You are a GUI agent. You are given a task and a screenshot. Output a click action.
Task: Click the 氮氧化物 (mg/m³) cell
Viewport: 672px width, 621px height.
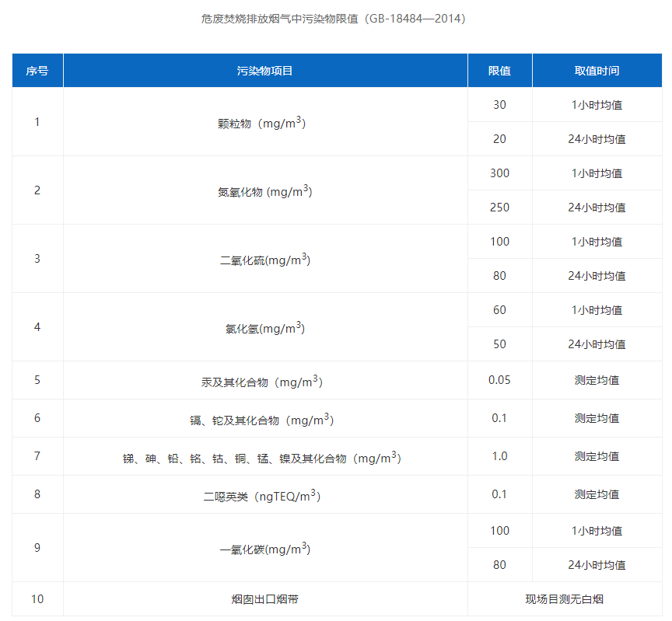pyautogui.click(x=264, y=191)
